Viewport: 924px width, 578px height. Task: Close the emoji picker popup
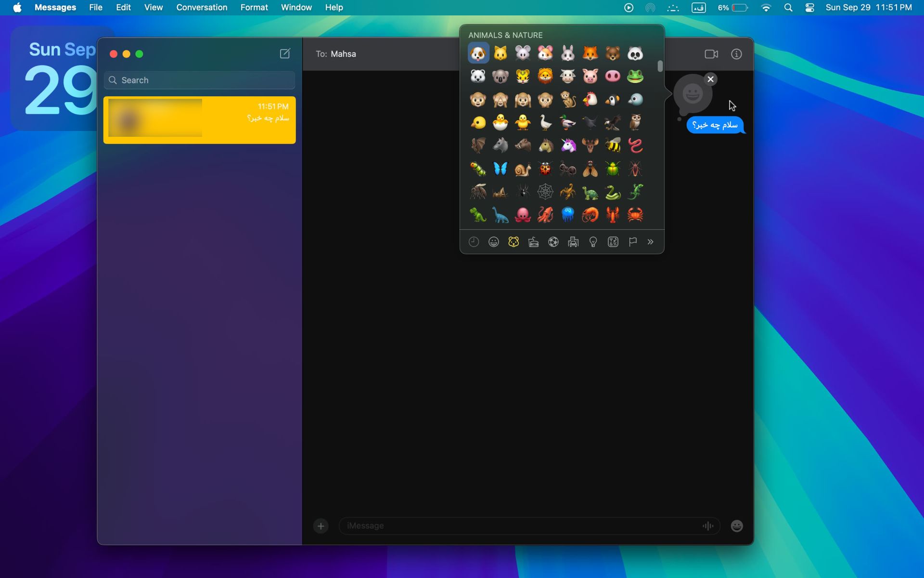pos(710,79)
